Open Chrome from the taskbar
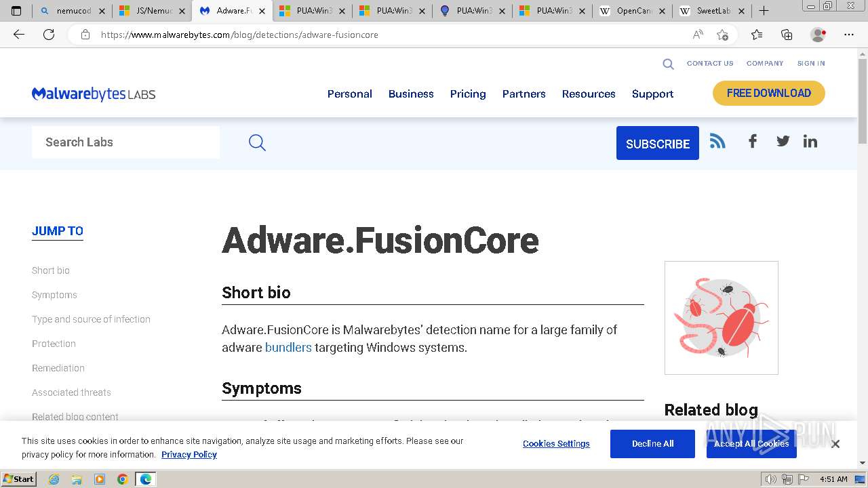 tap(122, 479)
